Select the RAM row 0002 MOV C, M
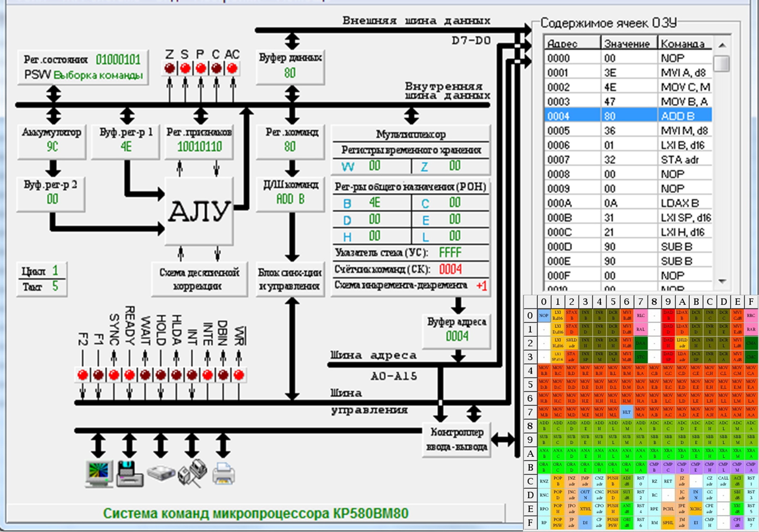Screen dimensions: 759x532 coord(628,87)
